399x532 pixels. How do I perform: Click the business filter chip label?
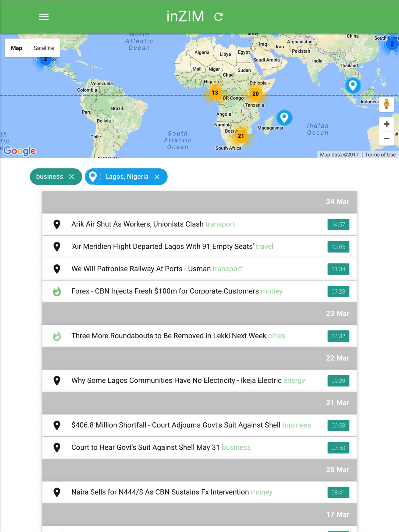[49, 177]
